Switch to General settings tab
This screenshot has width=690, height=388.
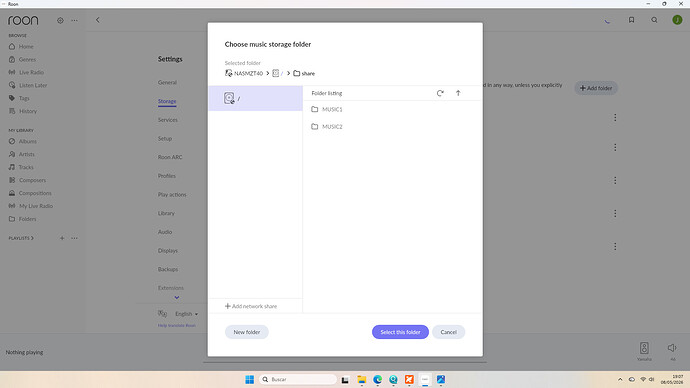coord(167,82)
